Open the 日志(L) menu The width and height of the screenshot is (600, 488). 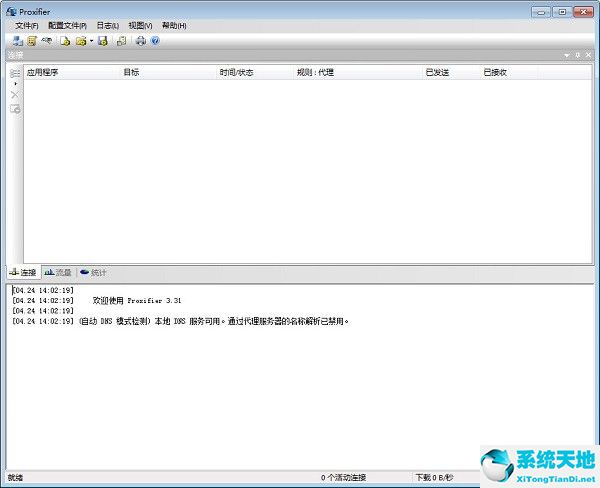[108, 26]
